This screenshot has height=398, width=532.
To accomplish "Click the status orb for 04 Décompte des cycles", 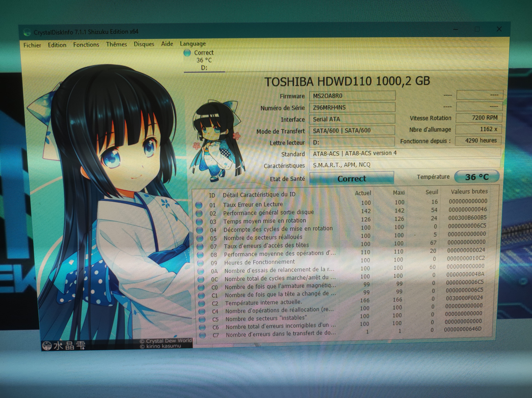I will point(200,230).
